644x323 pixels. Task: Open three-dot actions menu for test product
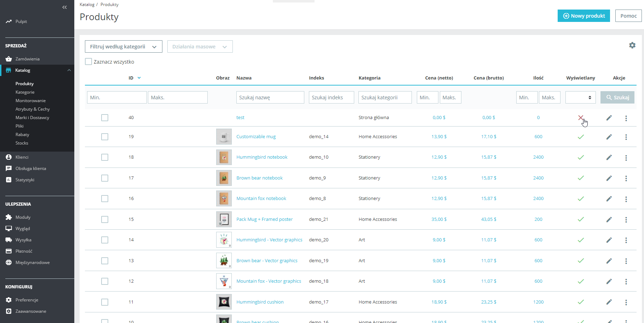click(x=626, y=118)
